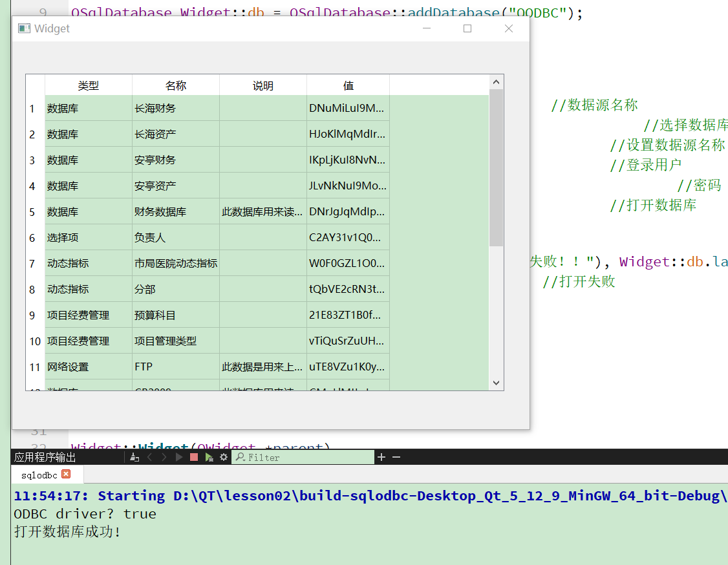Zoom out output with minus icon

(x=396, y=457)
